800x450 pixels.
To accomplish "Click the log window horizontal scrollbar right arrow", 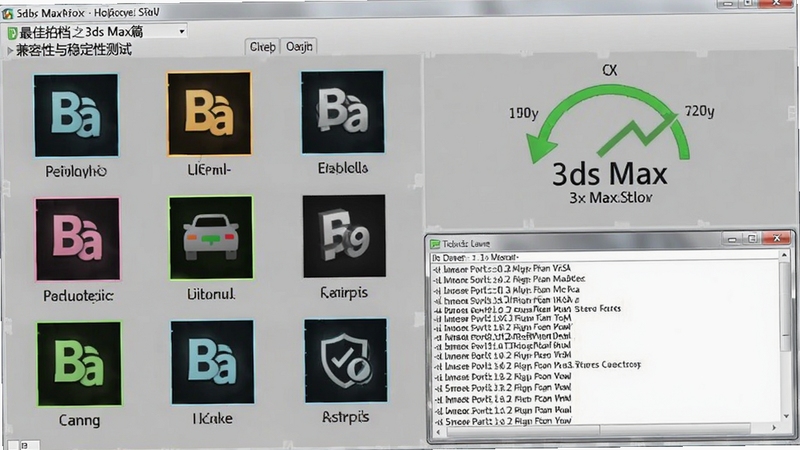I will point(774,428).
